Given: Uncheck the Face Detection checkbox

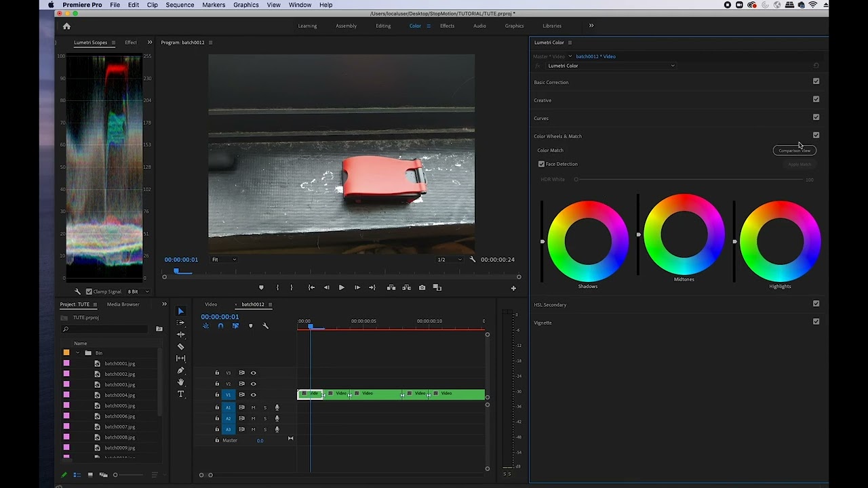Looking at the screenshot, I should [x=541, y=164].
